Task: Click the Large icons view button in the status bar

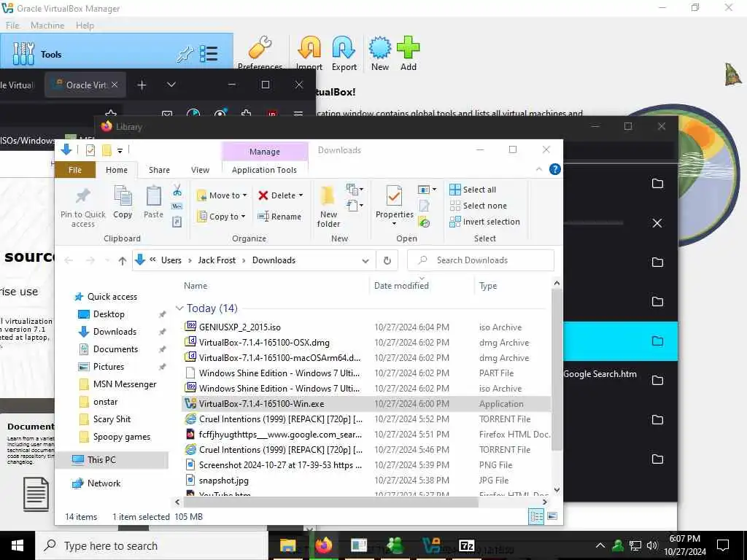Action: (x=552, y=517)
